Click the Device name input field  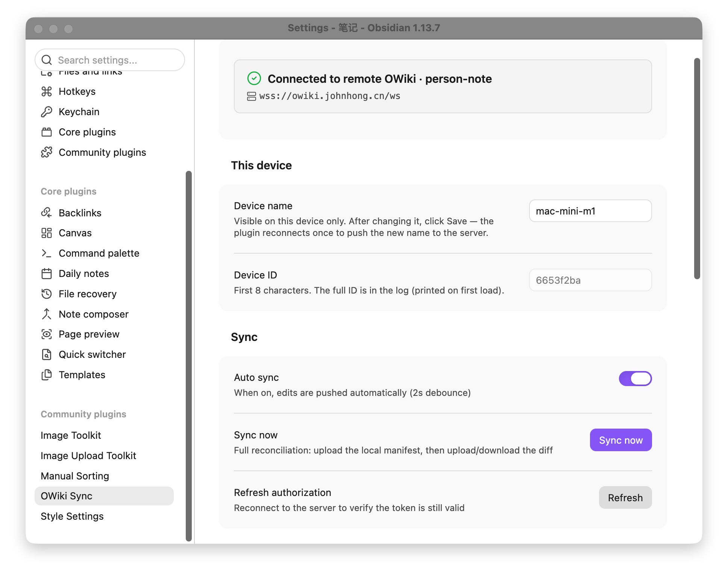click(x=590, y=211)
